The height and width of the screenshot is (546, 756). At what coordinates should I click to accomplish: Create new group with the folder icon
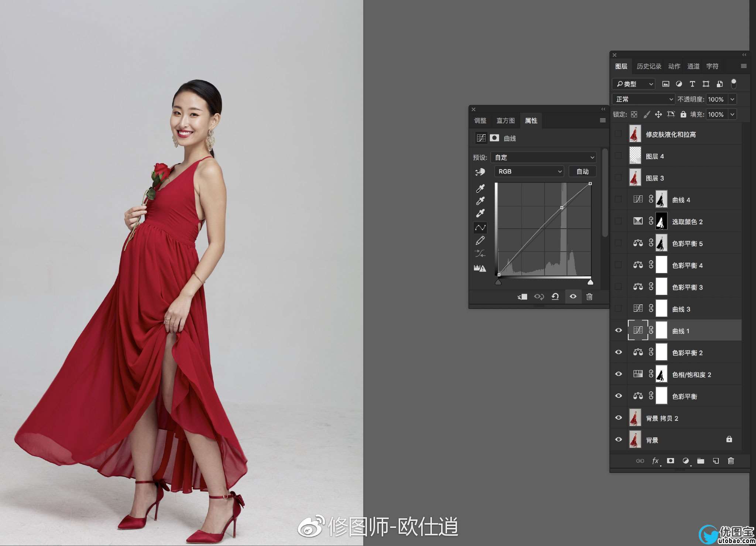[x=701, y=461]
